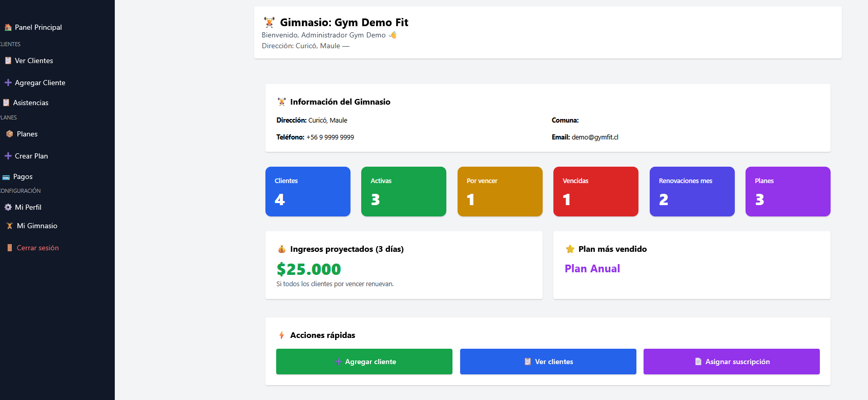Click the gear icon next to Mi Perfil
868x400 pixels.
coord(8,207)
